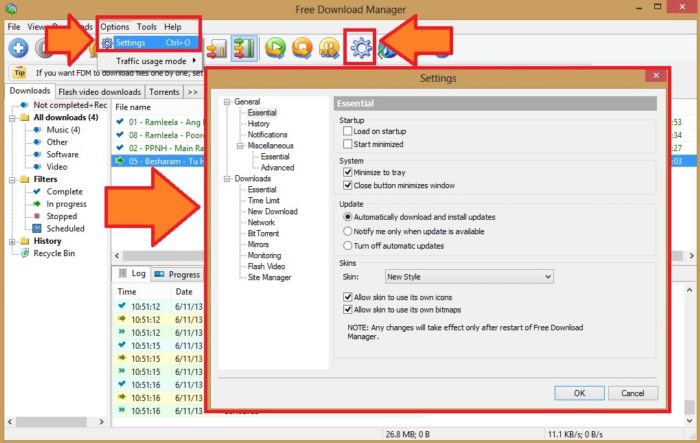The height and width of the screenshot is (443, 700).
Task: Select Flash Video in Settings tree
Action: 266,266
